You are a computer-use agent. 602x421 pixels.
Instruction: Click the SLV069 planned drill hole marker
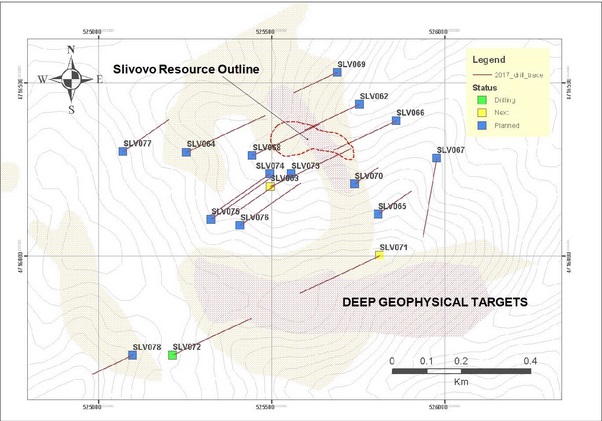coord(337,71)
